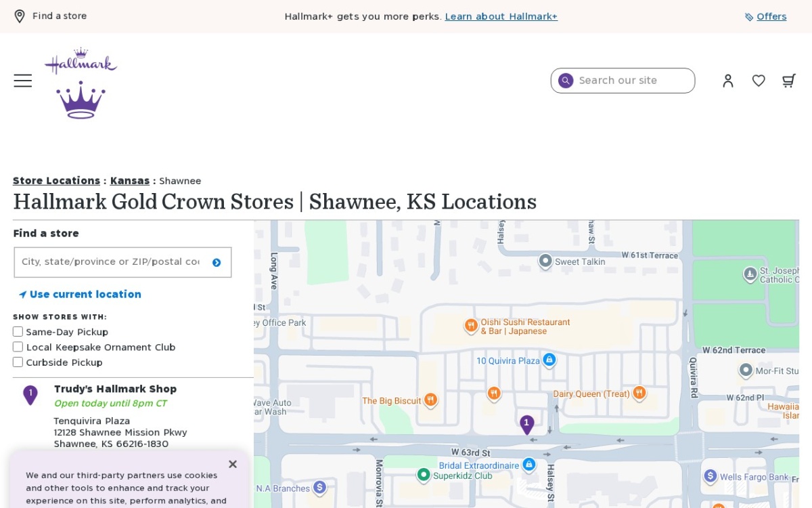Enable Same-Day Pickup filter
The height and width of the screenshot is (508, 812).
click(18, 332)
